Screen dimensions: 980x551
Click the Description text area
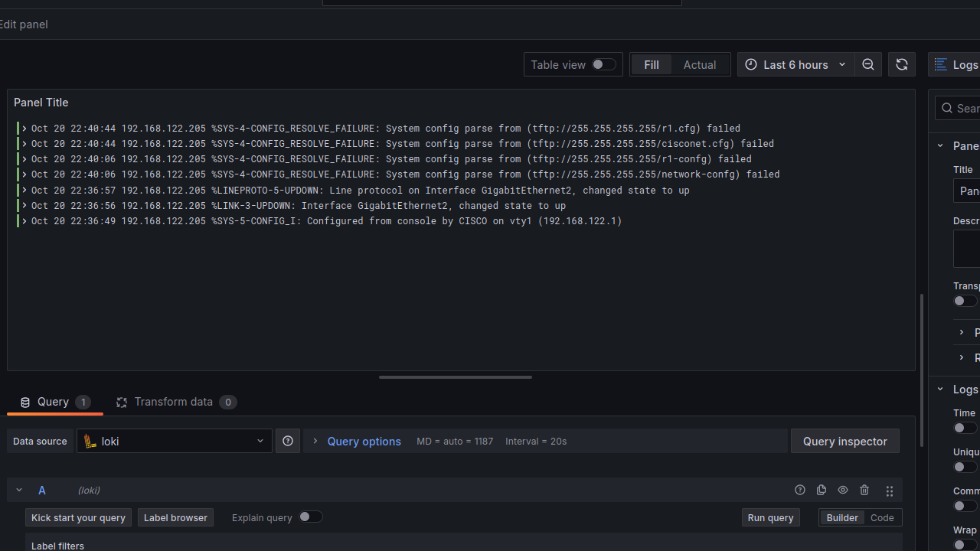pos(966,249)
